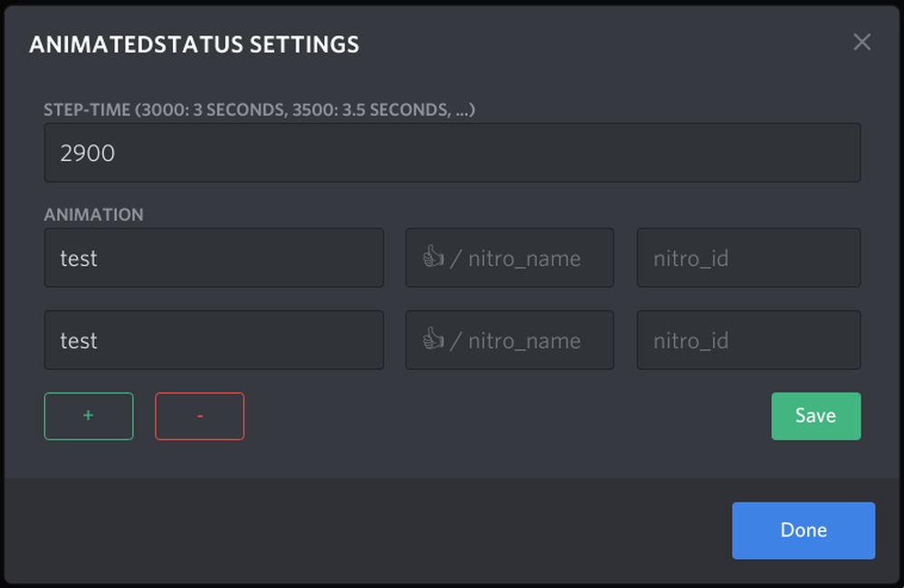The image size is (904, 588).
Task: Click the thumbs-up emoji in second animation row
Action: pos(433,341)
